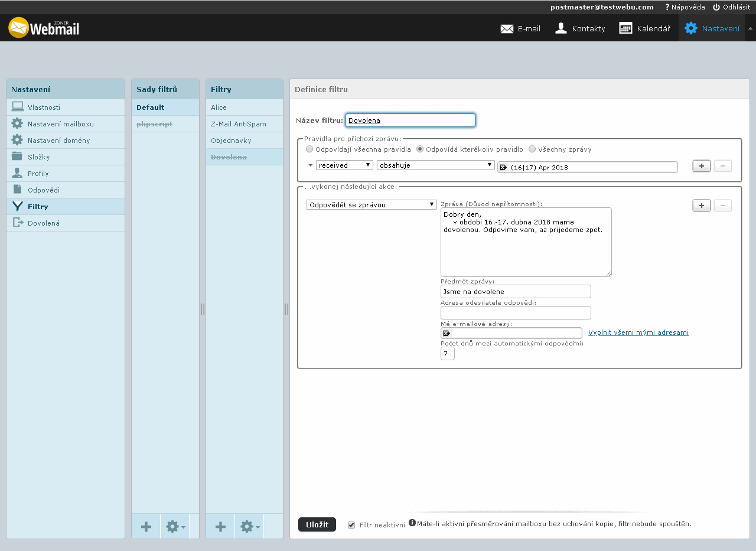Click plus button to add rule

click(x=701, y=166)
